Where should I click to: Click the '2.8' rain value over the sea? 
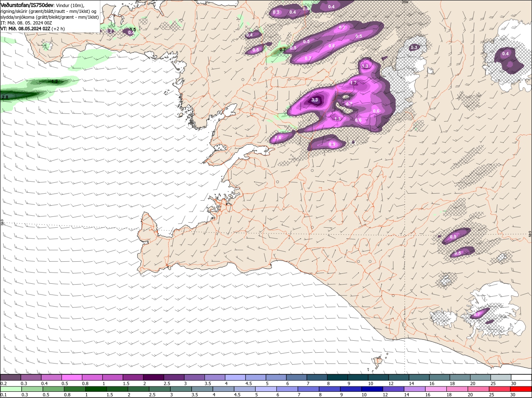[x=5, y=97]
